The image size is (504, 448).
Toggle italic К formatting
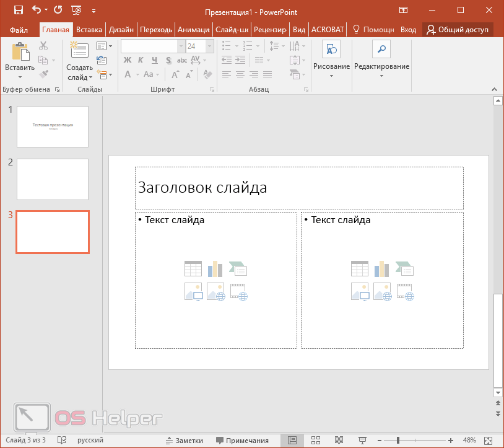[x=141, y=60]
